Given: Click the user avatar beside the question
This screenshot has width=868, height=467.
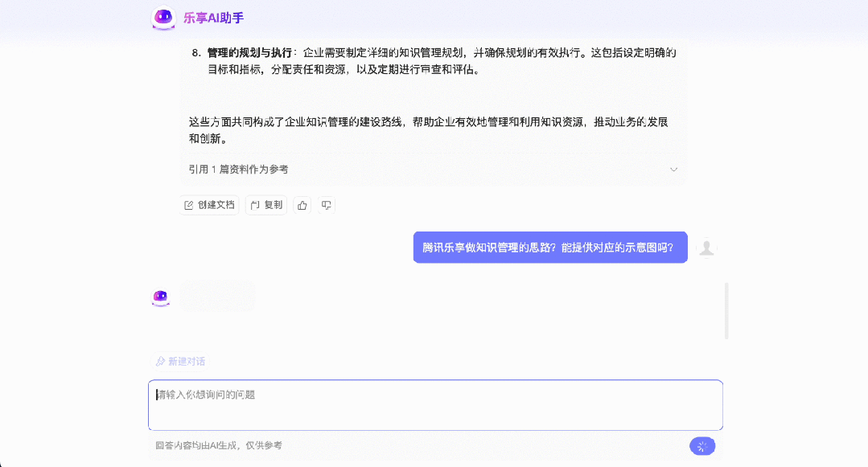Looking at the screenshot, I should pyautogui.click(x=706, y=248).
